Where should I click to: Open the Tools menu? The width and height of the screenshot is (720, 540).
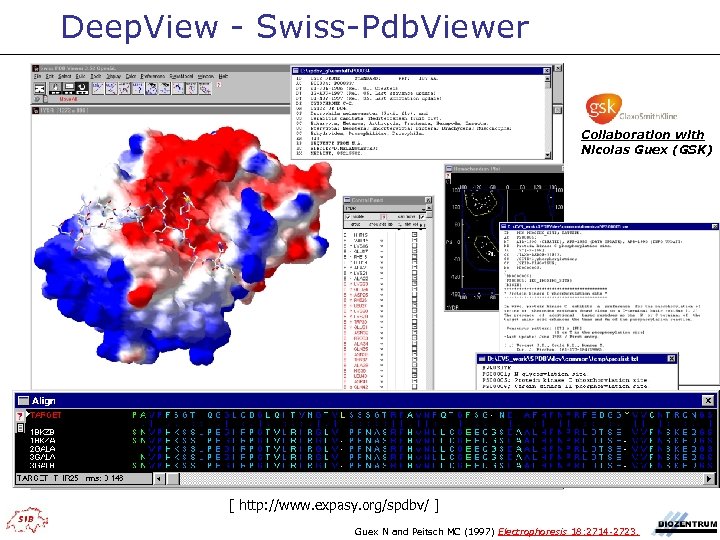(96, 76)
